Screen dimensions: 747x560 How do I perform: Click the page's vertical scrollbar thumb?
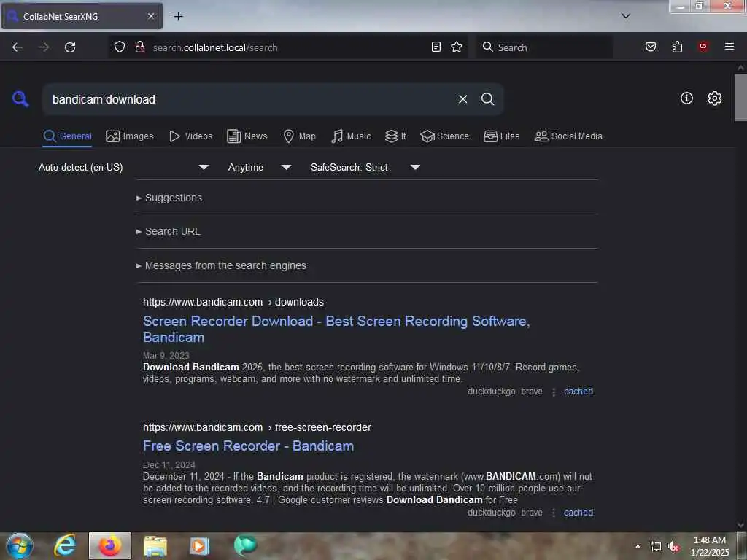click(740, 97)
